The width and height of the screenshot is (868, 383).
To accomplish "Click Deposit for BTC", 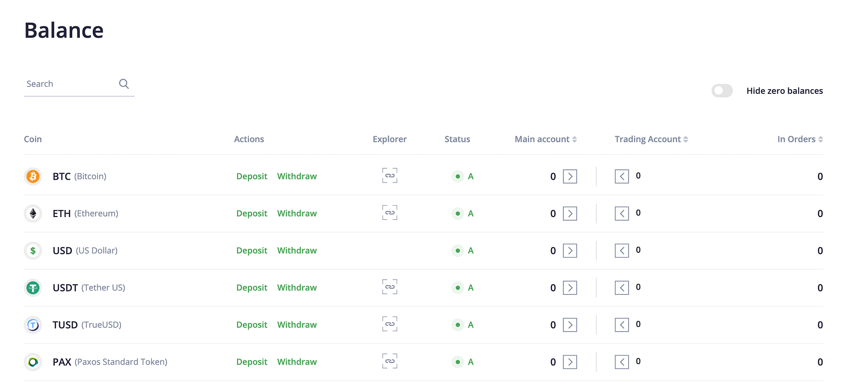I will [x=252, y=176].
